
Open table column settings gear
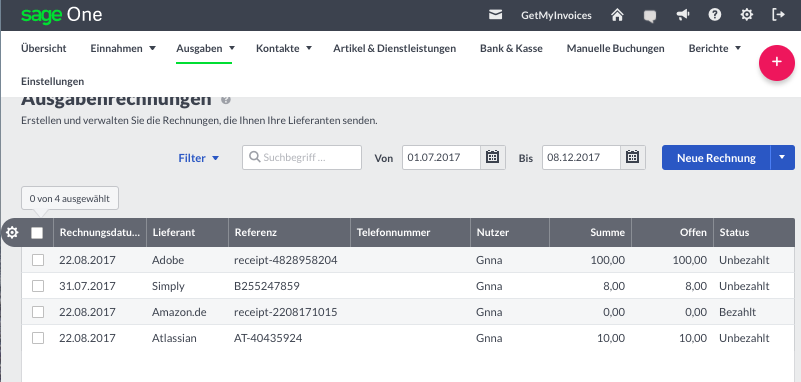(12, 233)
